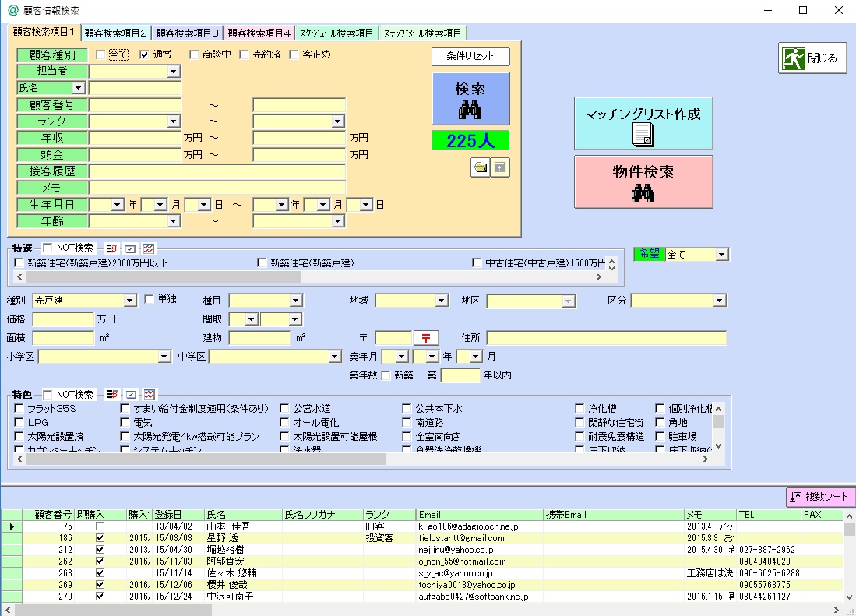
Task: Open the スケジュール検索項目 tab
Action: pyautogui.click(x=336, y=33)
